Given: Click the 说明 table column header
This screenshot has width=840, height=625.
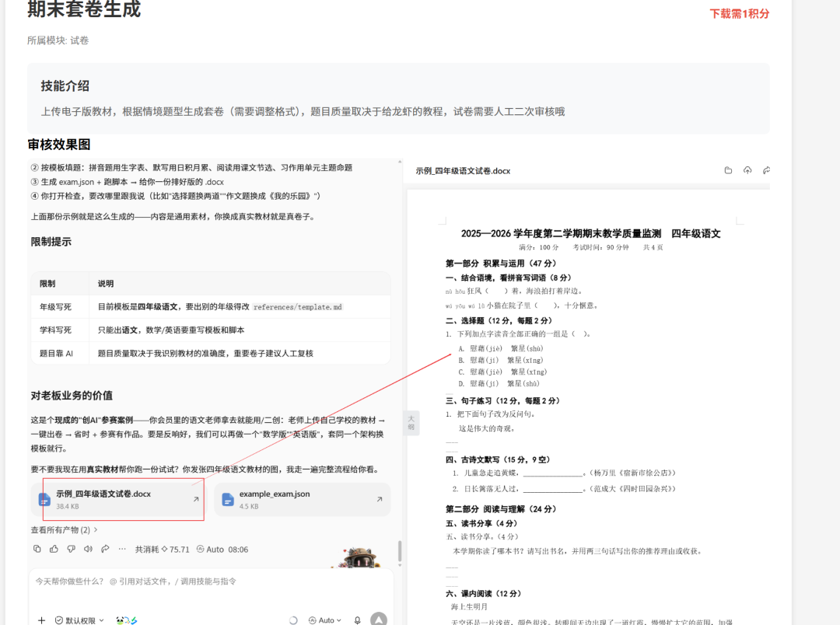Looking at the screenshot, I should pos(106,283).
